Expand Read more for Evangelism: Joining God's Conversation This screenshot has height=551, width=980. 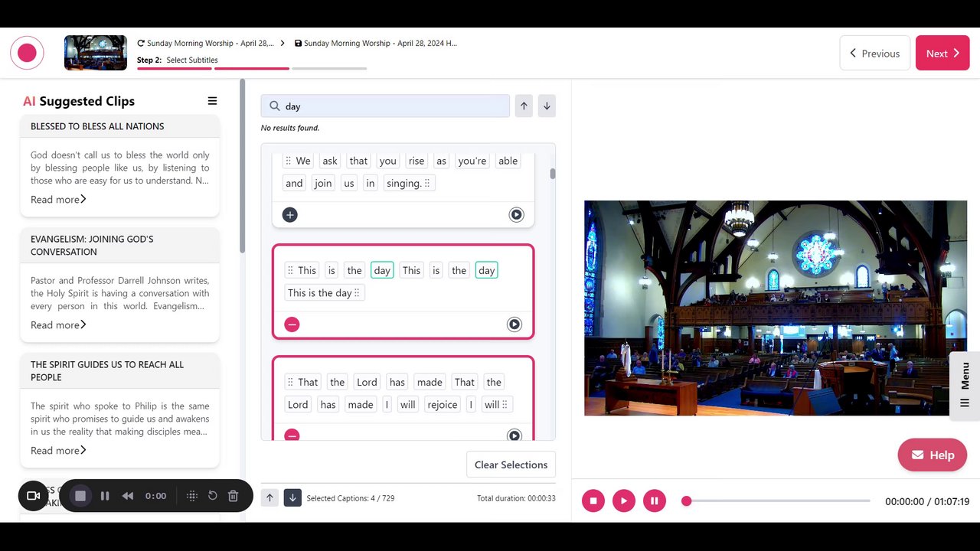(x=58, y=325)
